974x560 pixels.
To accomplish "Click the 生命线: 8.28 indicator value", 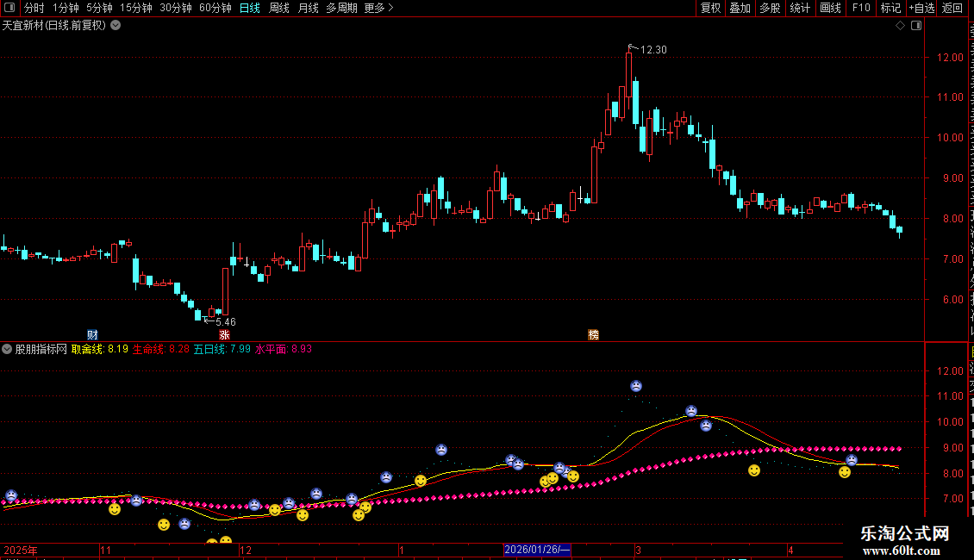I will pyautogui.click(x=161, y=349).
